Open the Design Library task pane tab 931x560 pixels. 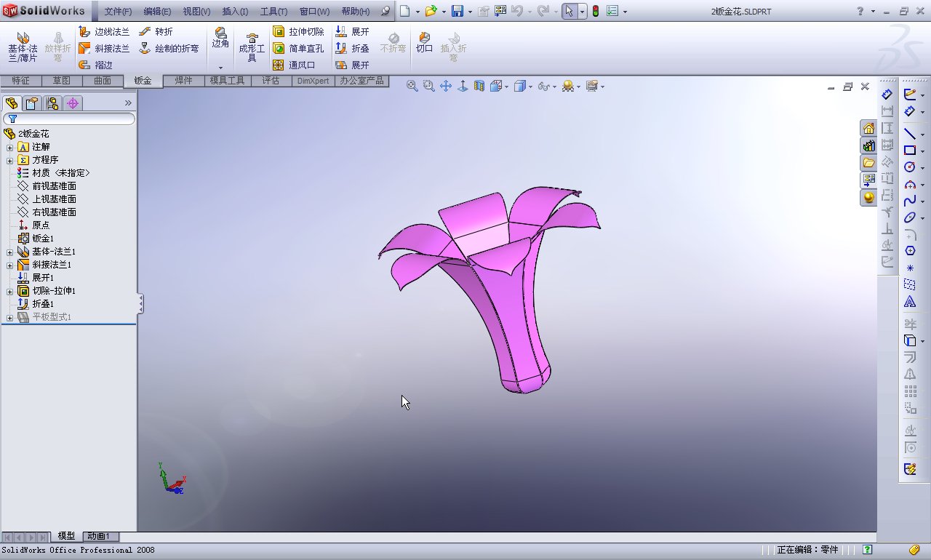point(868,145)
